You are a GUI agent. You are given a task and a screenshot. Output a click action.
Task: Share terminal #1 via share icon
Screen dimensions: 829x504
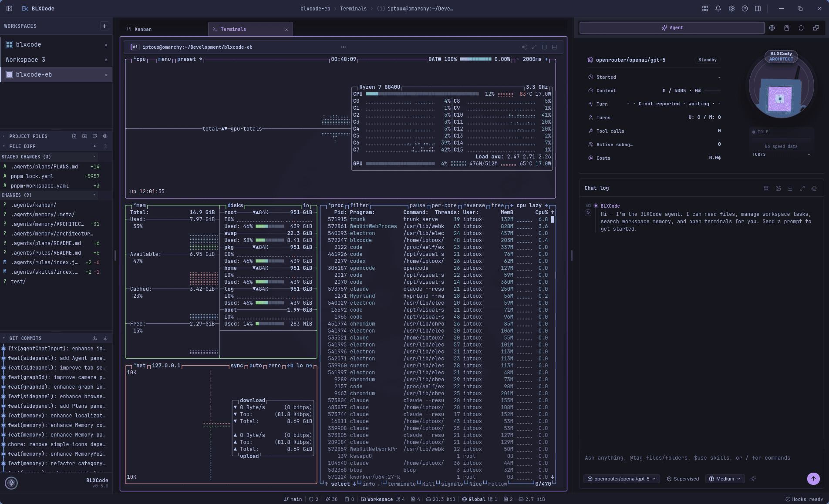pos(524,47)
